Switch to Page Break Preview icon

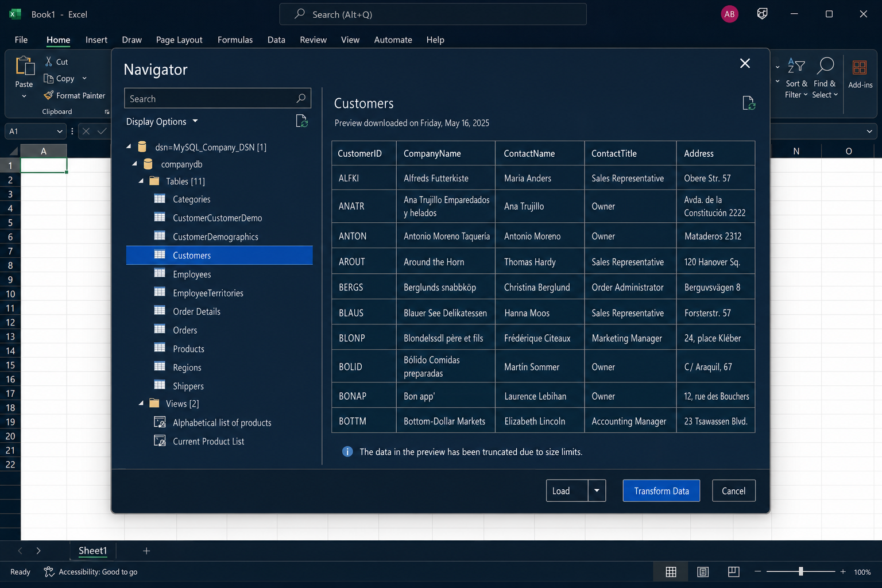coord(733,572)
